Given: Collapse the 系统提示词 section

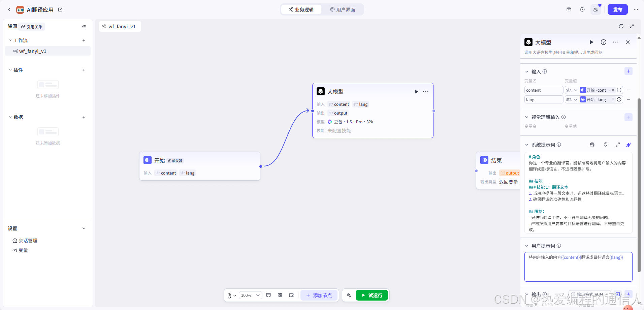Looking at the screenshot, I should (527, 145).
